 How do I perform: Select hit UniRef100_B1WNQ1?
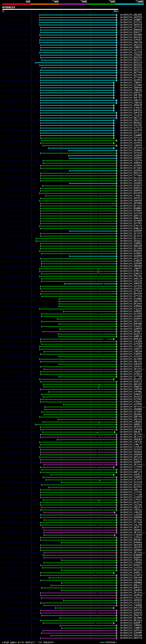(x=131, y=208)
